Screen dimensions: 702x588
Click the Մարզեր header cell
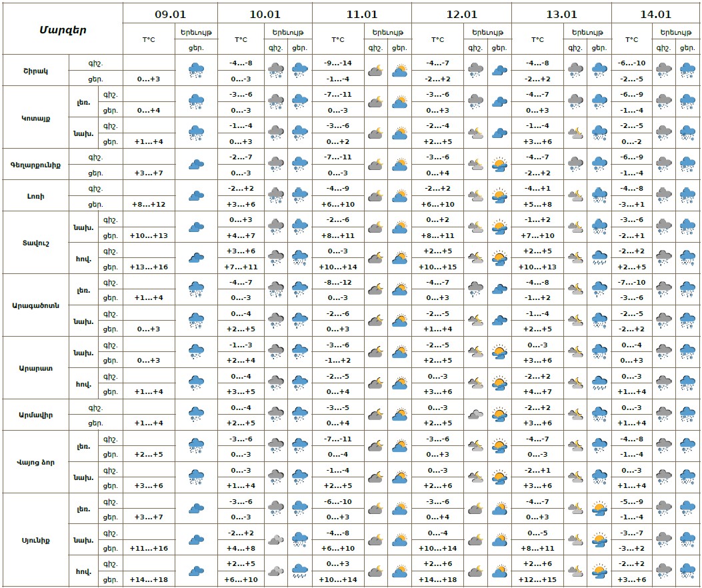(63, 29)
